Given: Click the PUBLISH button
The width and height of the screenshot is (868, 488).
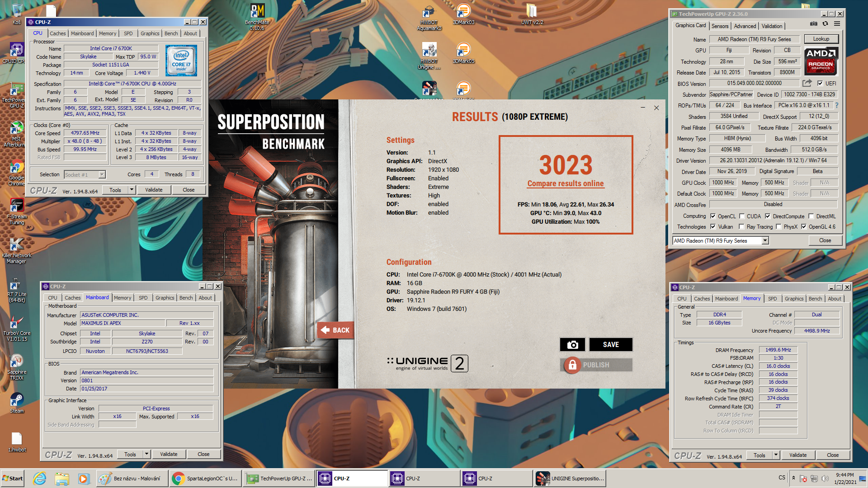Looking at the screenshot, I should pos(596,365).
